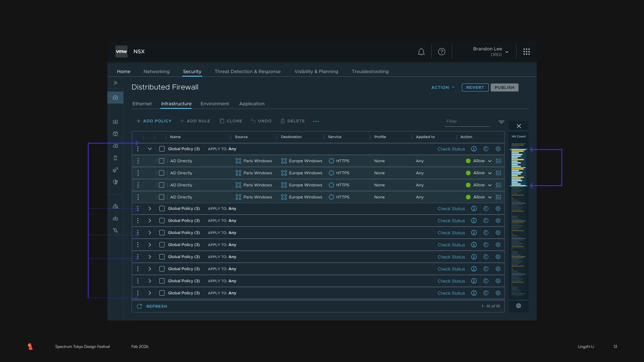Open the apps grid launcher icon
The width and height of the screenshot is (644, 362).
526,52
